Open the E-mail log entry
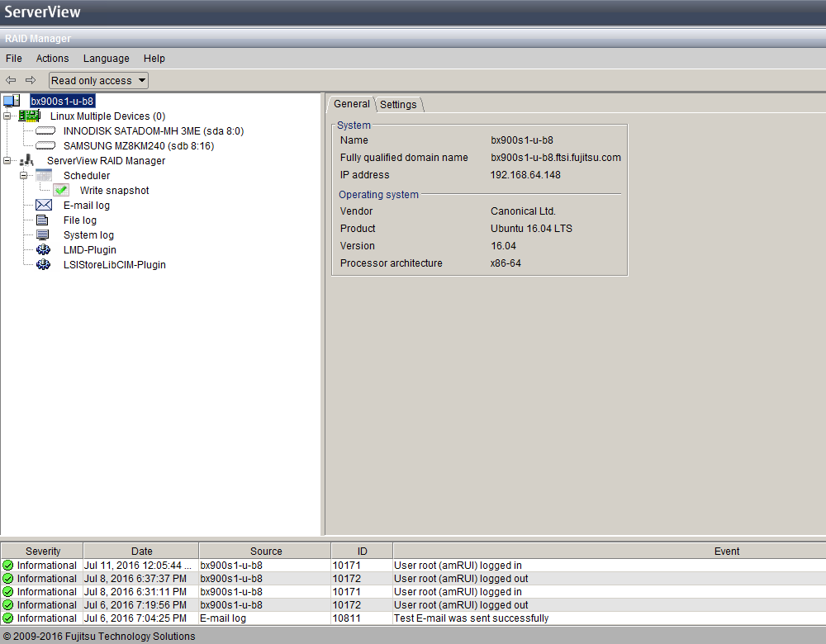The image size is (826, 644). pyautogui.click(x=86, y=205)
